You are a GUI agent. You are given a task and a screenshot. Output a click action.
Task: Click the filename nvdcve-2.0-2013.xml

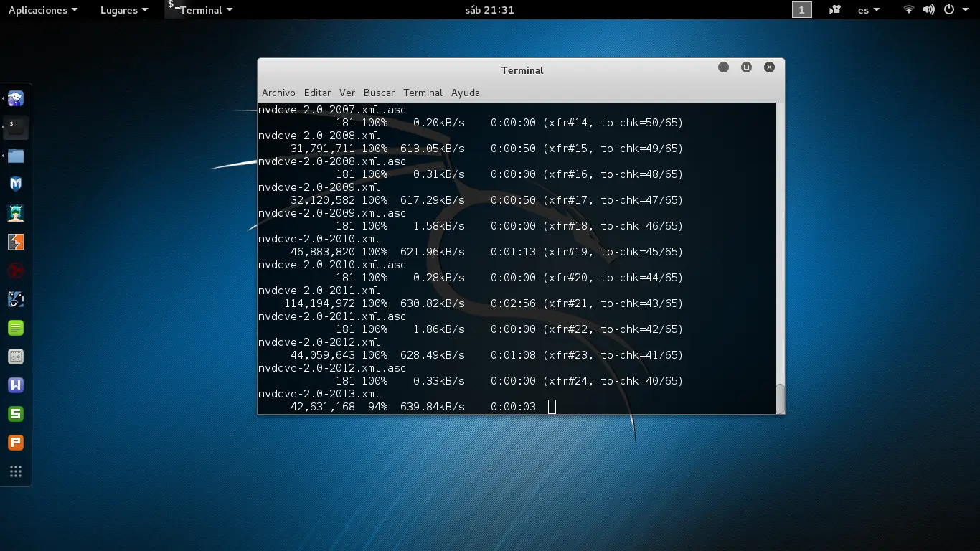[x=319, y=394]
